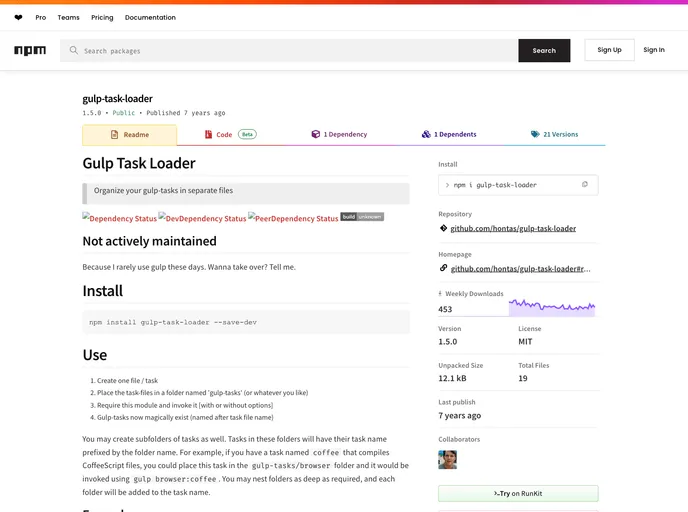Click the Try on RunKit button
This screenshot has height=512, width=688.
coord(518,493)
